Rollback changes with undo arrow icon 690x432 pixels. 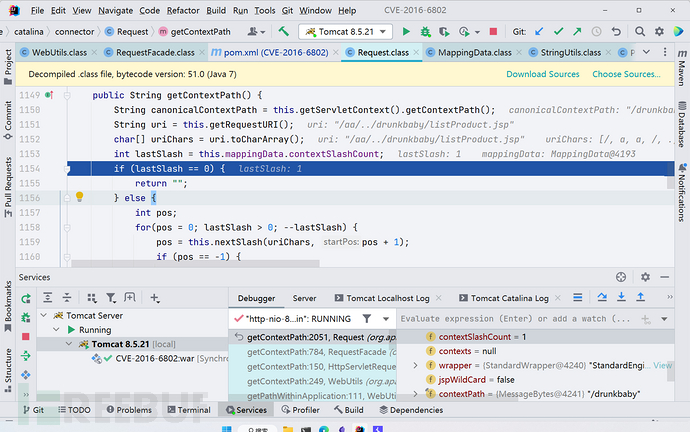pyautogui.click(x=616, y=32)
